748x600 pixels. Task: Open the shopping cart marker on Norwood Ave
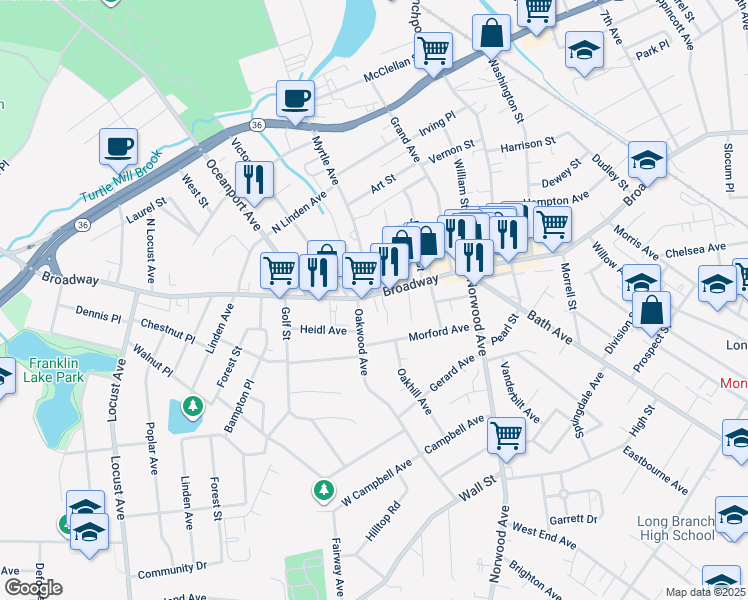pos(507,440)
